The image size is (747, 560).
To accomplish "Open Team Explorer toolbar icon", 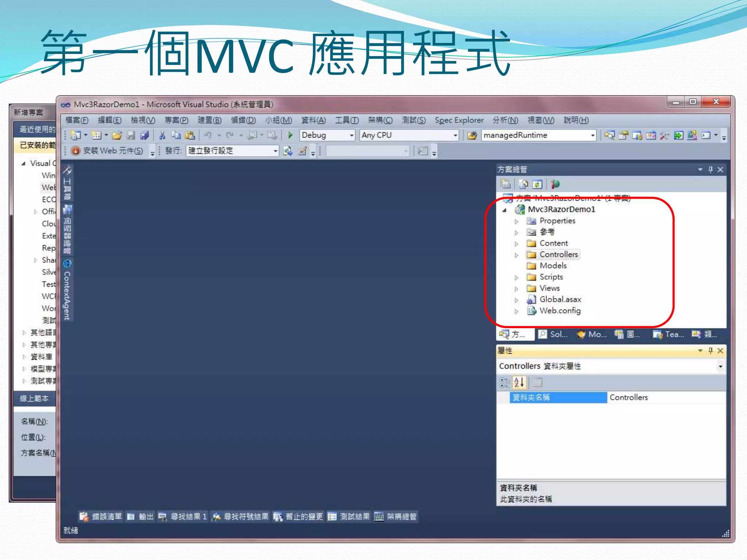I will pyautogui.click(x=637, y=135).
